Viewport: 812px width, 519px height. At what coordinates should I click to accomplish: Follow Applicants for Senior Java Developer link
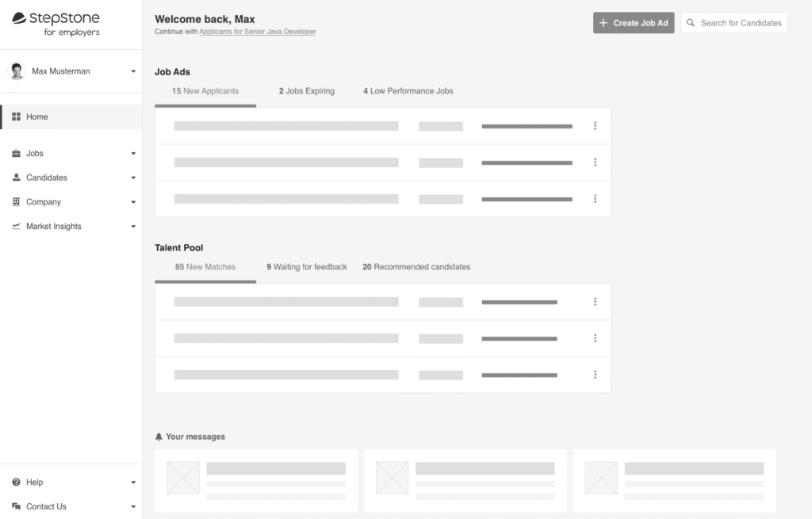click(x=257, y=32)
